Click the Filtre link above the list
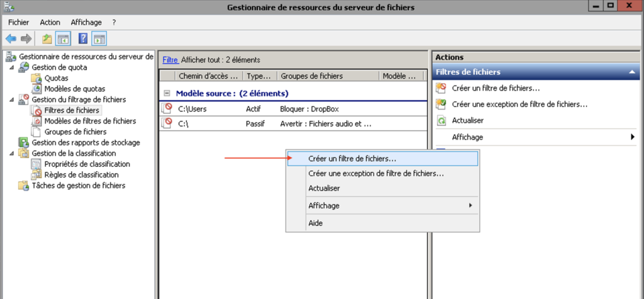This screenshot has height=299, width=644. tap(170, 60)
